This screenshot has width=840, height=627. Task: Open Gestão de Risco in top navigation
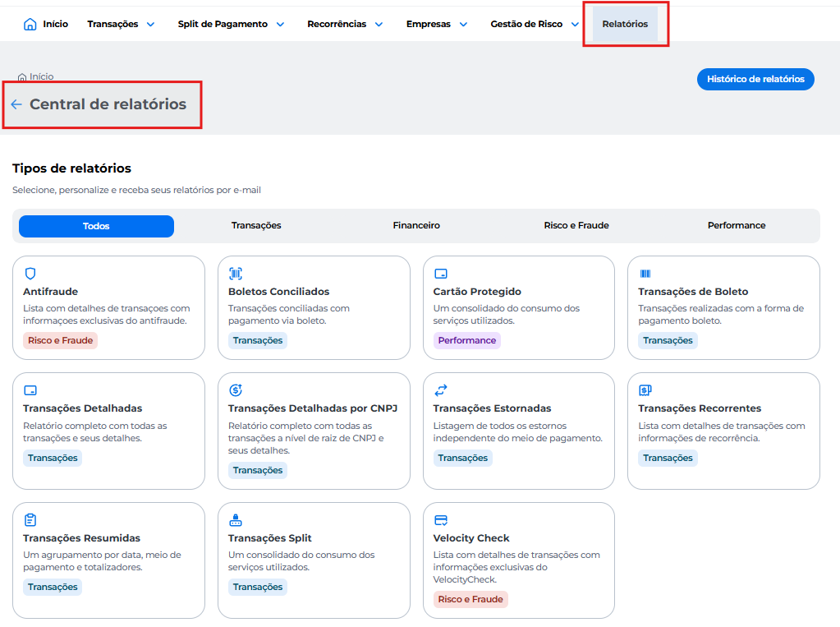click(526, 24)
